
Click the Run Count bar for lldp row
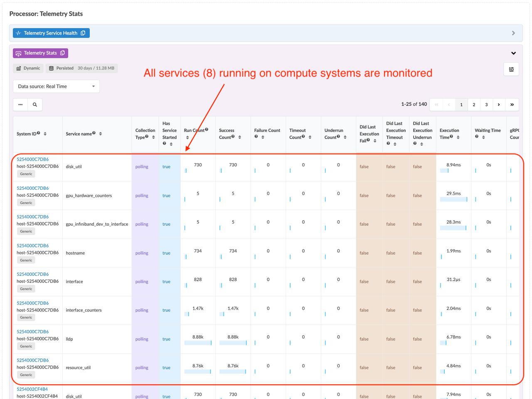198,343
